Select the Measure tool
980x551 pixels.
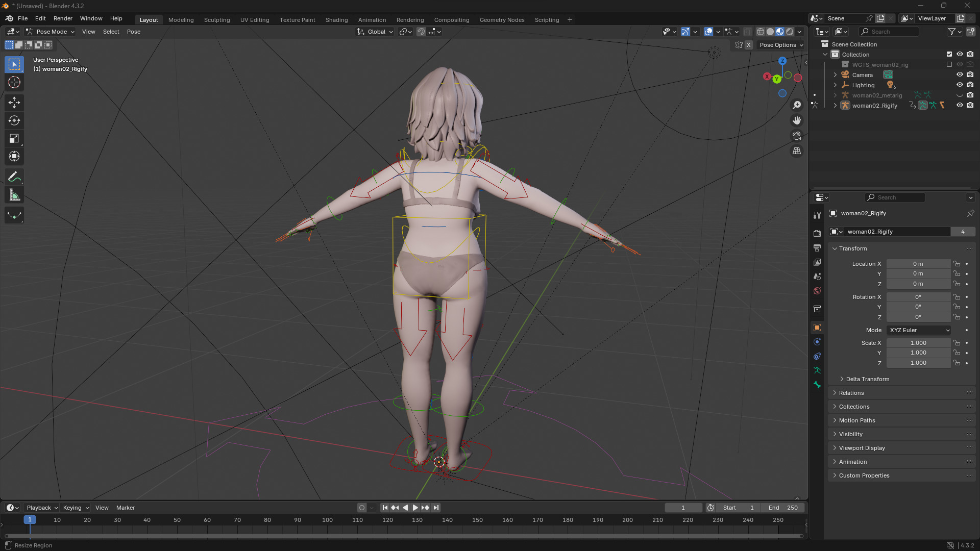coord(14,195)
